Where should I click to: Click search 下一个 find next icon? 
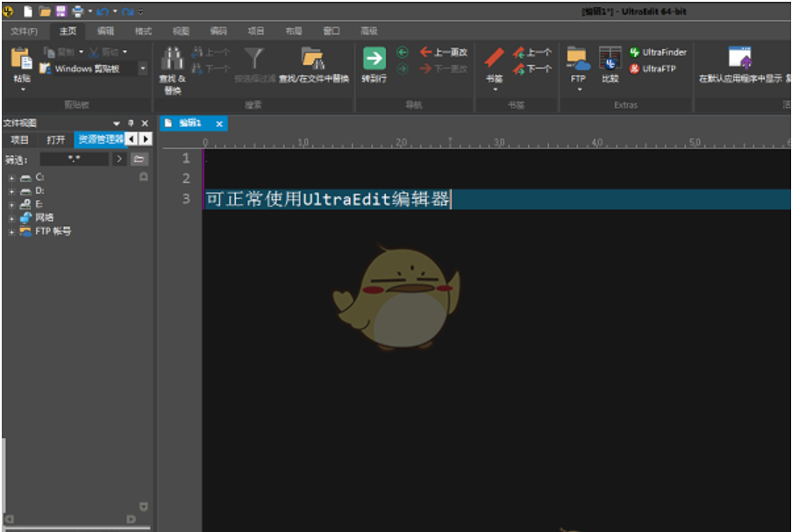[x=196, y=68]
